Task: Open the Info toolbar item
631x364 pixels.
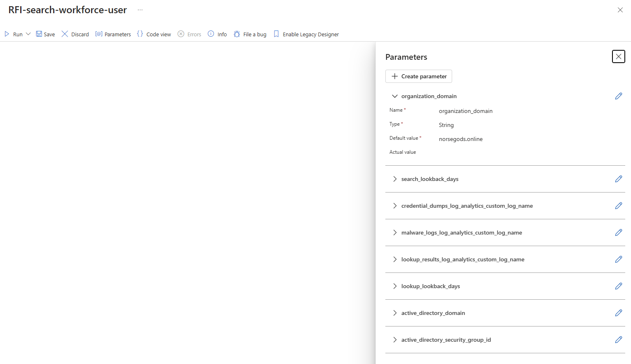Action: pyautogui.click(x=217, y=34)
